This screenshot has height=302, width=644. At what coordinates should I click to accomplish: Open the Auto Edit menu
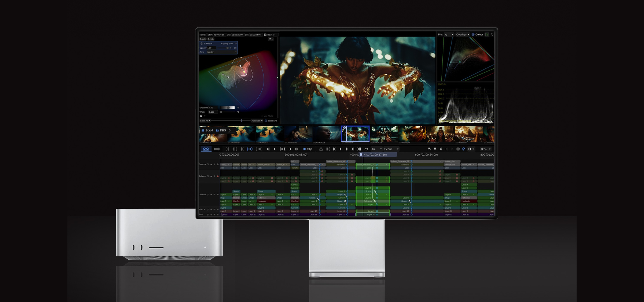pos(257,121)
